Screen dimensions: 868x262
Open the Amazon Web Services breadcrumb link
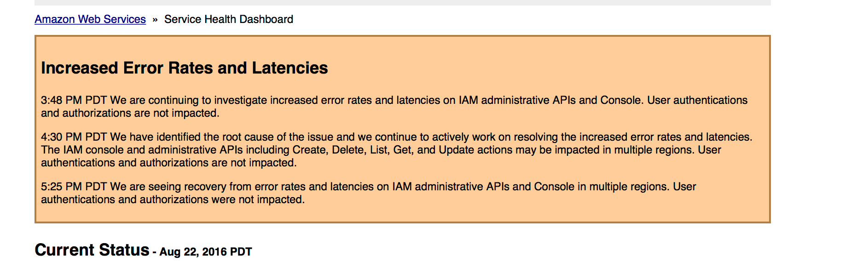tap(90, 19)
